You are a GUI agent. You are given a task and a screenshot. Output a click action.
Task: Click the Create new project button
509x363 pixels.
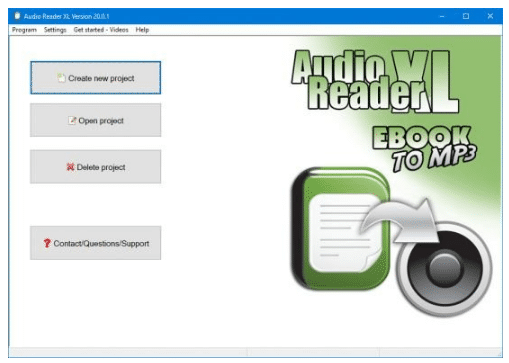click(x=96, y=78)
